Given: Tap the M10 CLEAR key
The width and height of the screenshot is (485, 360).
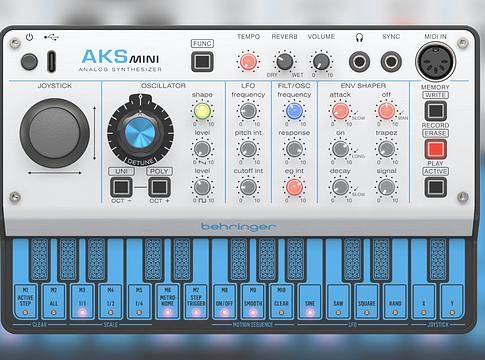Looking at the screenshot, I should point(281,301).
